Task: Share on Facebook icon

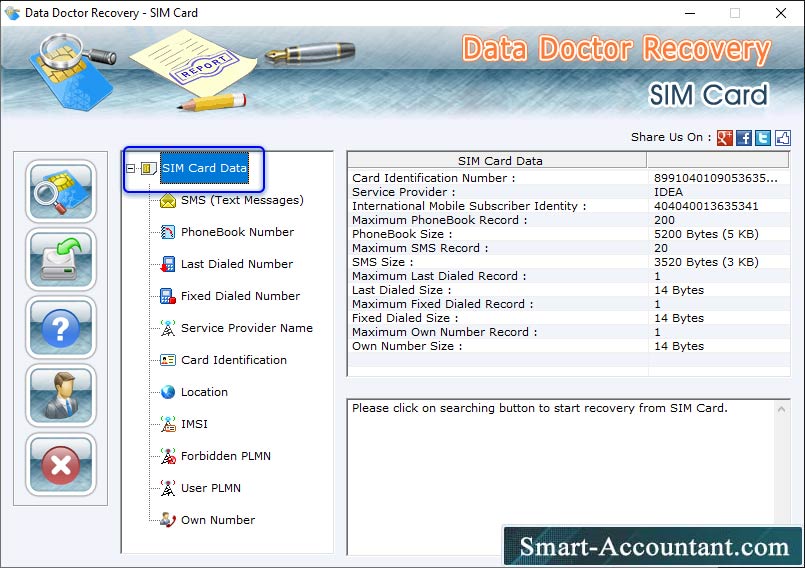Action: 743,138
